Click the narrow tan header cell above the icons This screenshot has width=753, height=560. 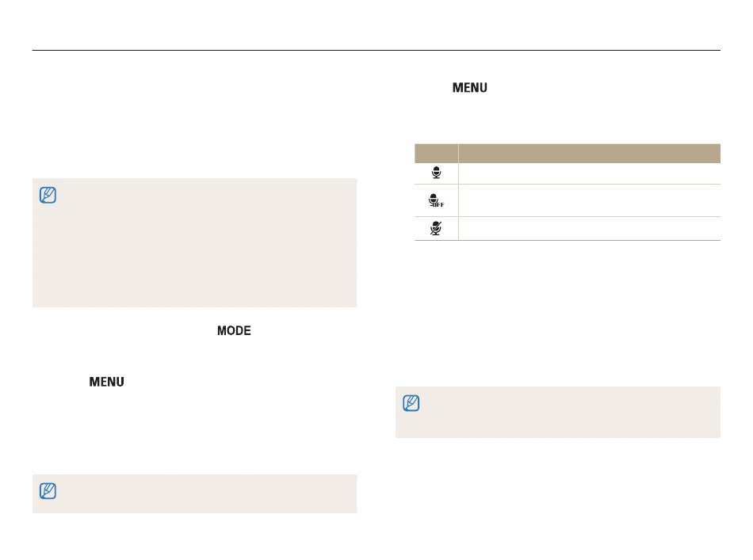point(436,153)
